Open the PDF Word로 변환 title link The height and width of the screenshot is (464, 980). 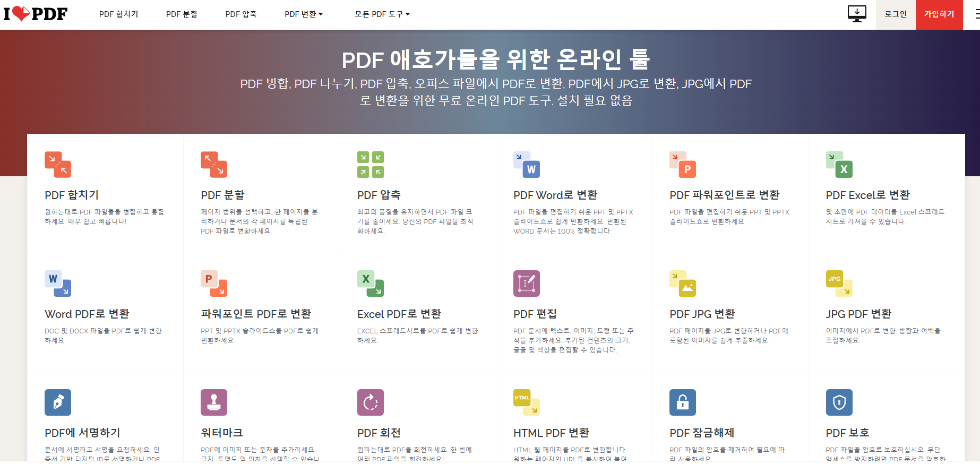pyautogui.click(x=555, y=195)
